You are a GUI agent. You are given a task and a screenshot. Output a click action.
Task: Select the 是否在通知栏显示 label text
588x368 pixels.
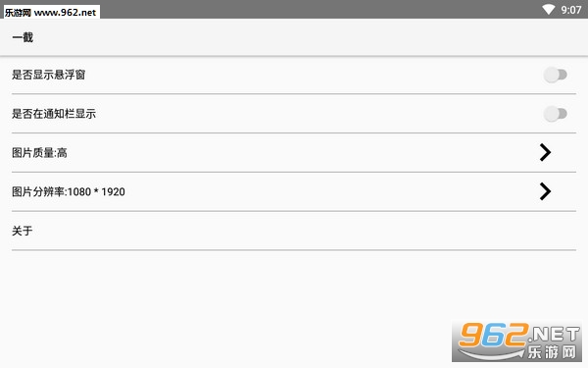pos(54,114)
